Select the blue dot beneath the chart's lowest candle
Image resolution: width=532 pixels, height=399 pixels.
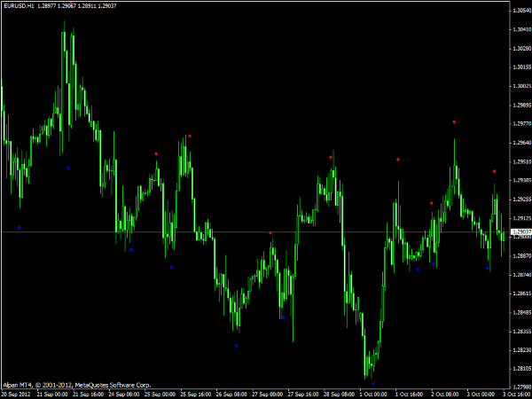[373, 383]
